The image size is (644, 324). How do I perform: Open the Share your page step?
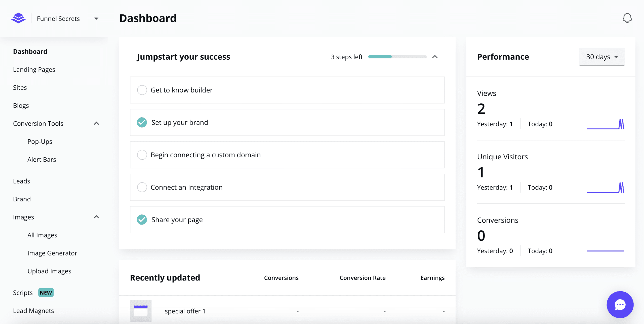click(x=287, y=220)
